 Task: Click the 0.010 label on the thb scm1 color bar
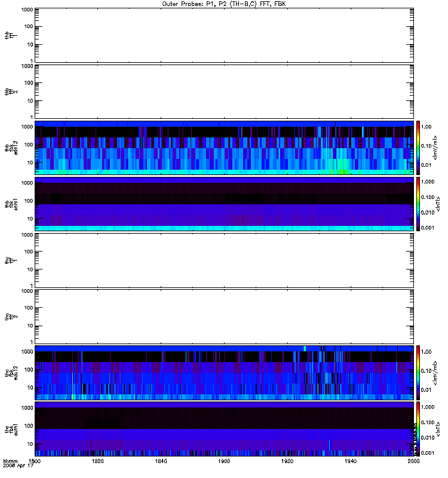(x=428, y=213)
